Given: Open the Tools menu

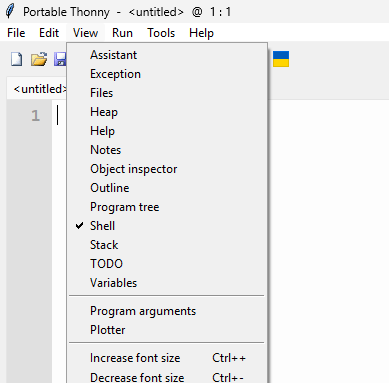Looking at the screenshot, I should pos(161,33).
